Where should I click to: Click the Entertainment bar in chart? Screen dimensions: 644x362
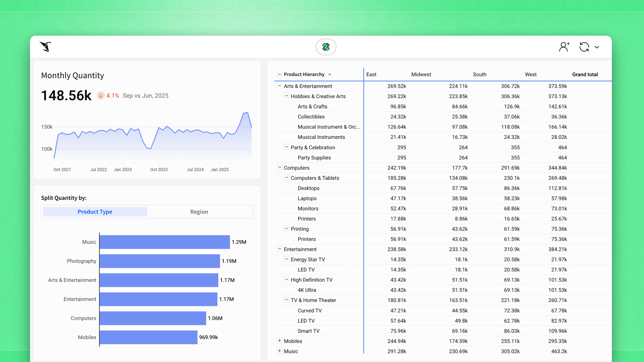pyautogui.click(x=158, y=299)
